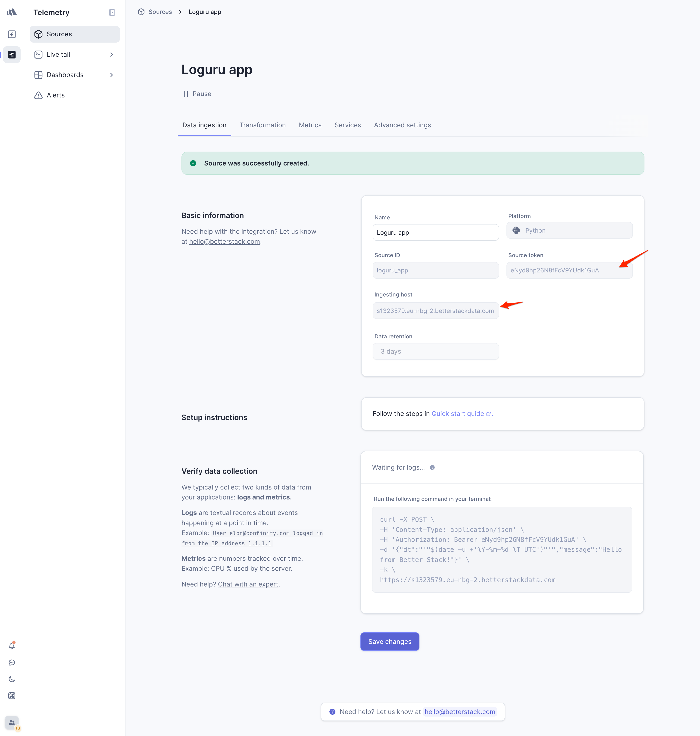Select the Telemetry icon in left rail

(12, 54)
